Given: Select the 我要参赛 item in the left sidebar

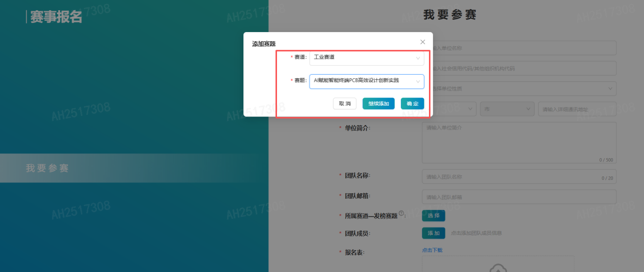Looking at the screenshot, I should click(134, 168).
